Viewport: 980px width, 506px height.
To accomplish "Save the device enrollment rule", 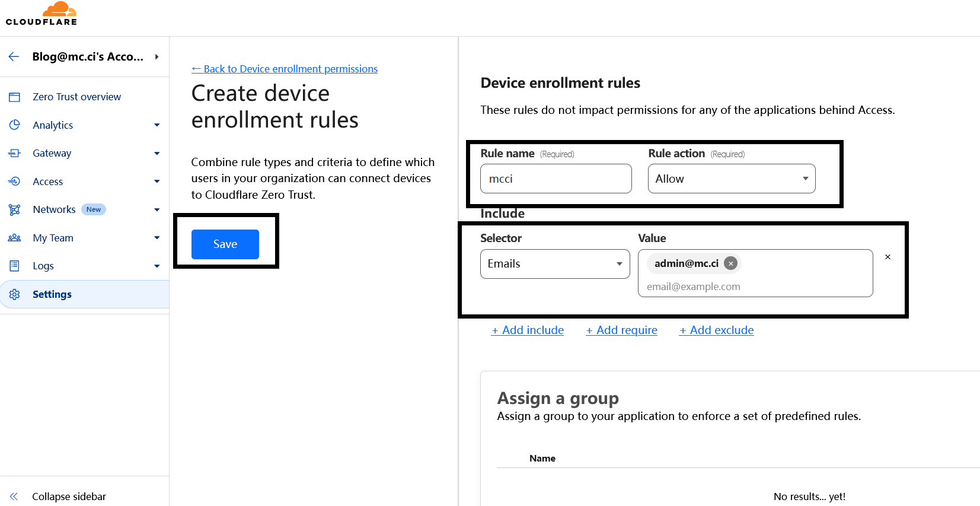I will pos(225,244).
